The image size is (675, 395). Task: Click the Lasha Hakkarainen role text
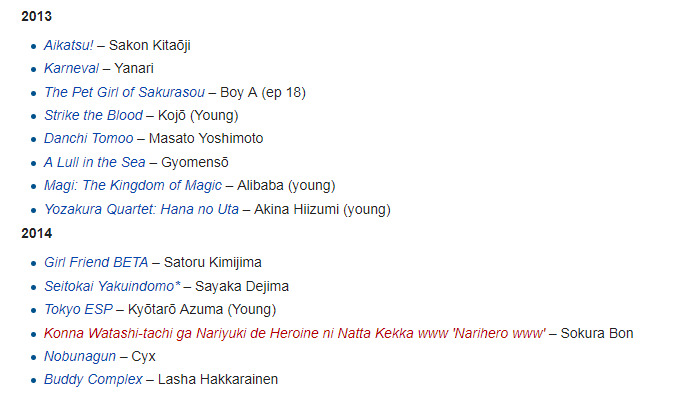click(x=218, y=379)
